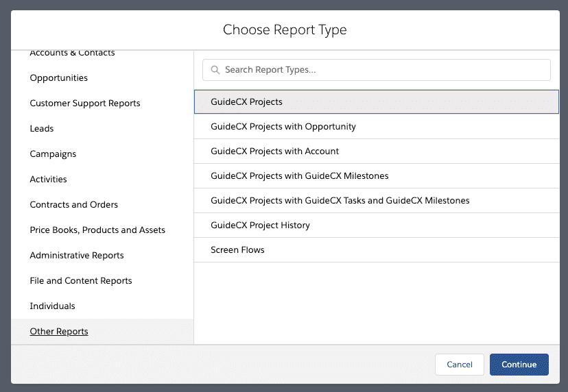Image resolution: width=568 pixels, height=392 pixels.
Task: Cancel the Choose Report Type dialog
Action: [x=460, y=365]
